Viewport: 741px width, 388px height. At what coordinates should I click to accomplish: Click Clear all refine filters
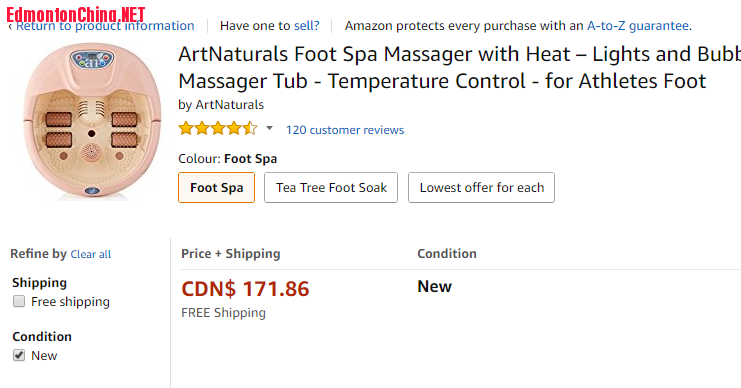(x=91, y=254)
